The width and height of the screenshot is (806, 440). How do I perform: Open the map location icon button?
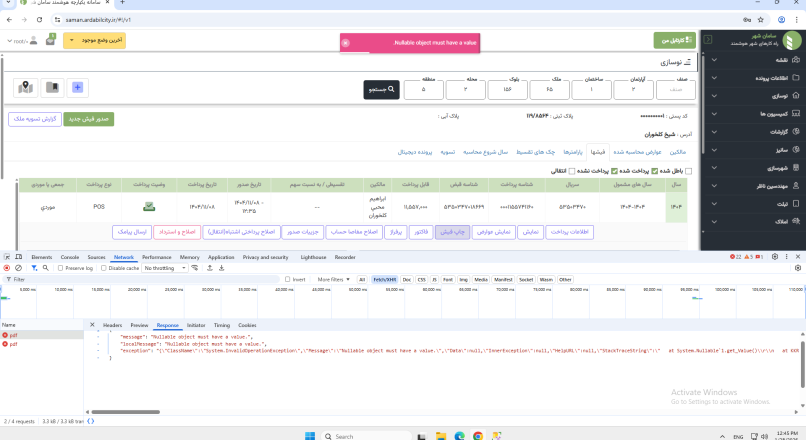26,87
